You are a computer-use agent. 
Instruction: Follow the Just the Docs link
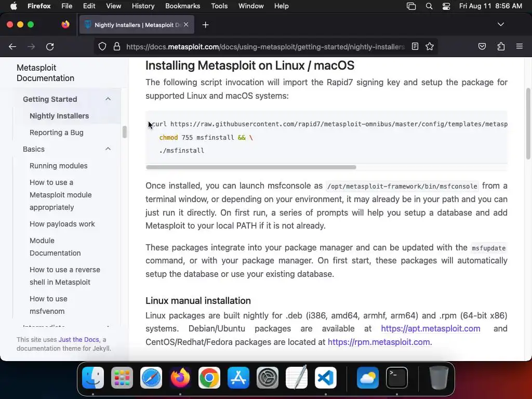[x=79, y=340]
